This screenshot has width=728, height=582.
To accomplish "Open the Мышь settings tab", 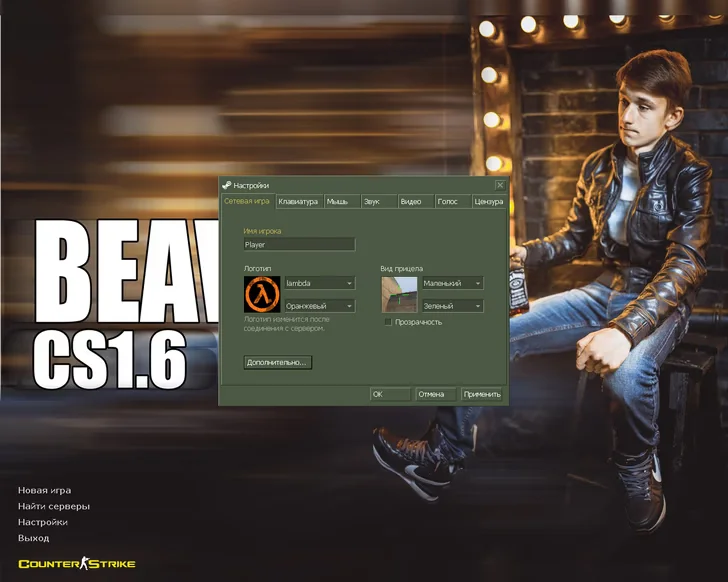I will pos(342,201).
